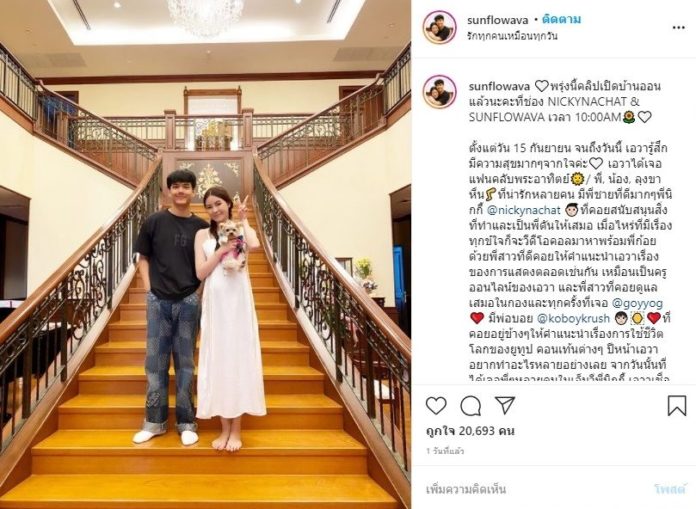Open the three-dot more options menu
Image resolution: width=696 pixels, height=509 pixels.
[x=678, y=28]
